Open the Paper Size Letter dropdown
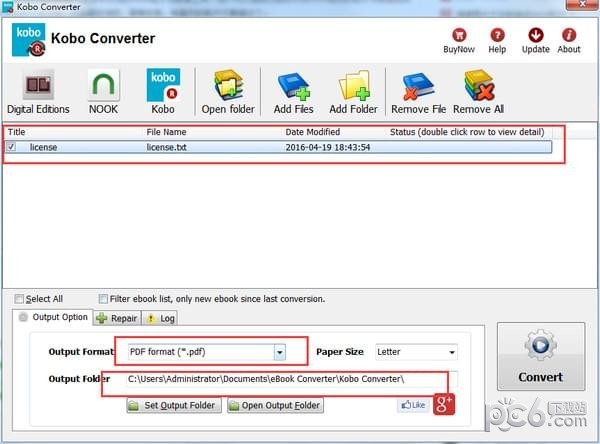600x444 pixels. (416, 352)
